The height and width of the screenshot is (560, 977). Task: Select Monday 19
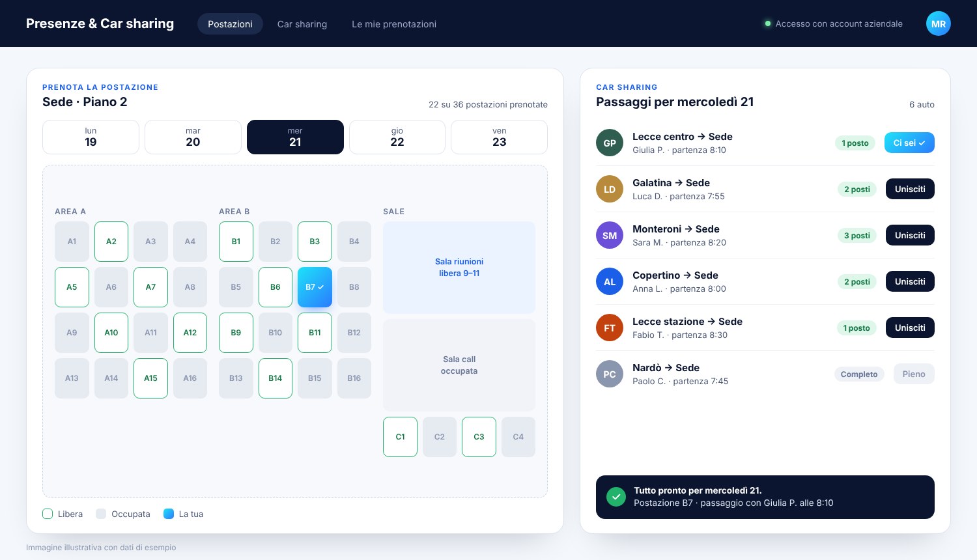tap(91, 137)
